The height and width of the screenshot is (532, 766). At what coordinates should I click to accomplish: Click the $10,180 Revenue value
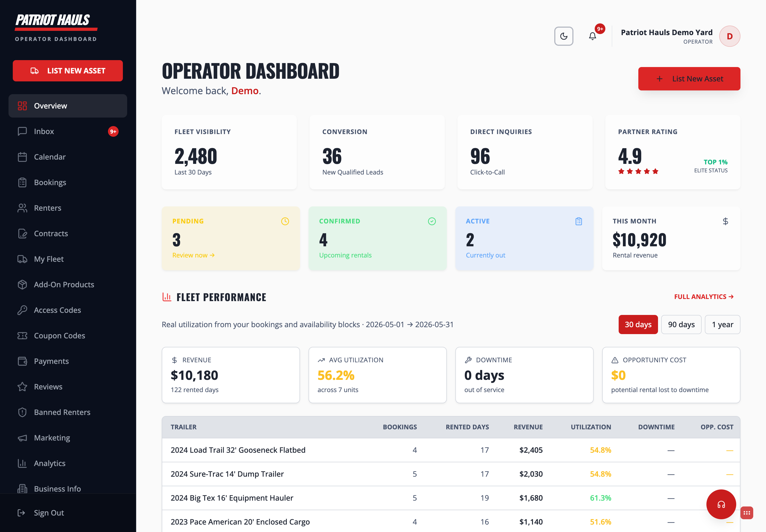(x=194, y=375)
